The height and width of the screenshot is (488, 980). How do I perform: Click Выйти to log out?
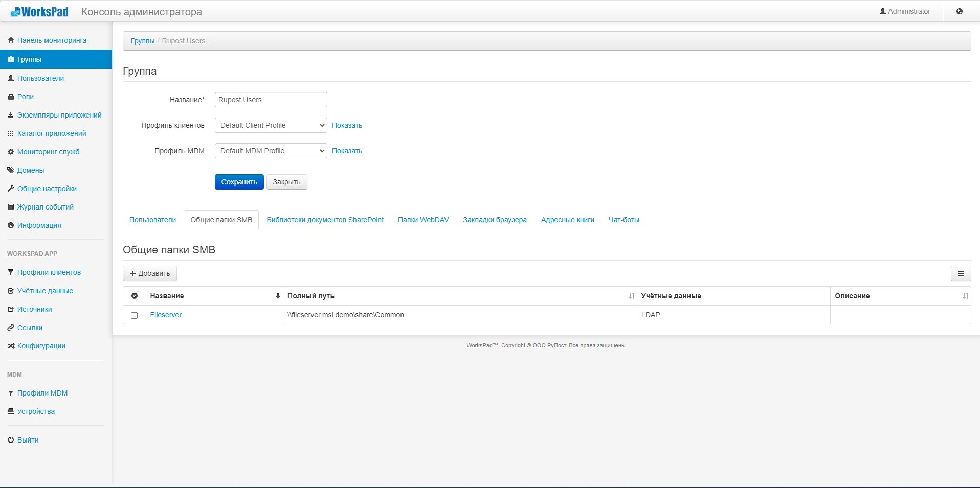coord(28,440)
